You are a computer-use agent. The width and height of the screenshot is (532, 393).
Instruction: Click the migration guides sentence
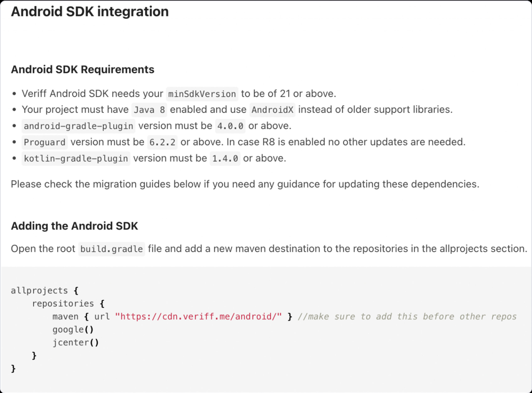point(245,184)
